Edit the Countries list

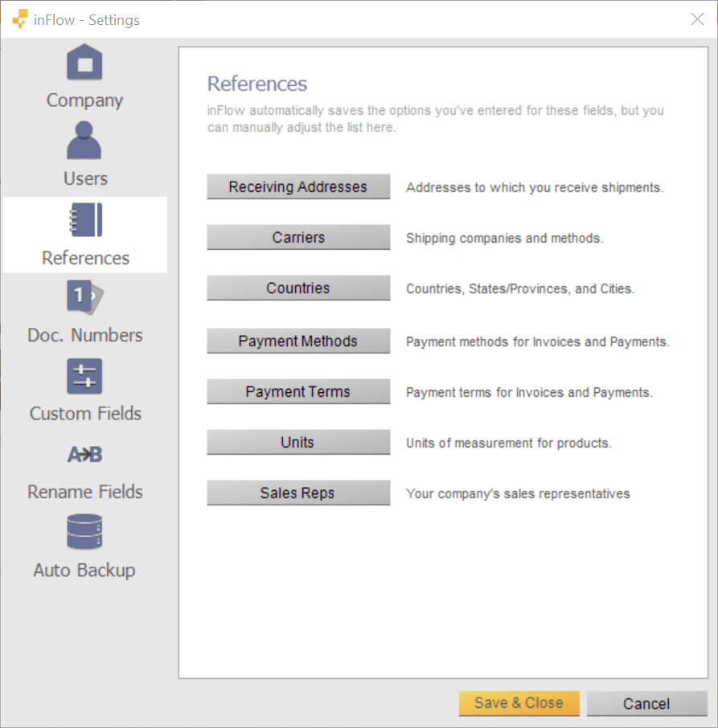point(298,288)
